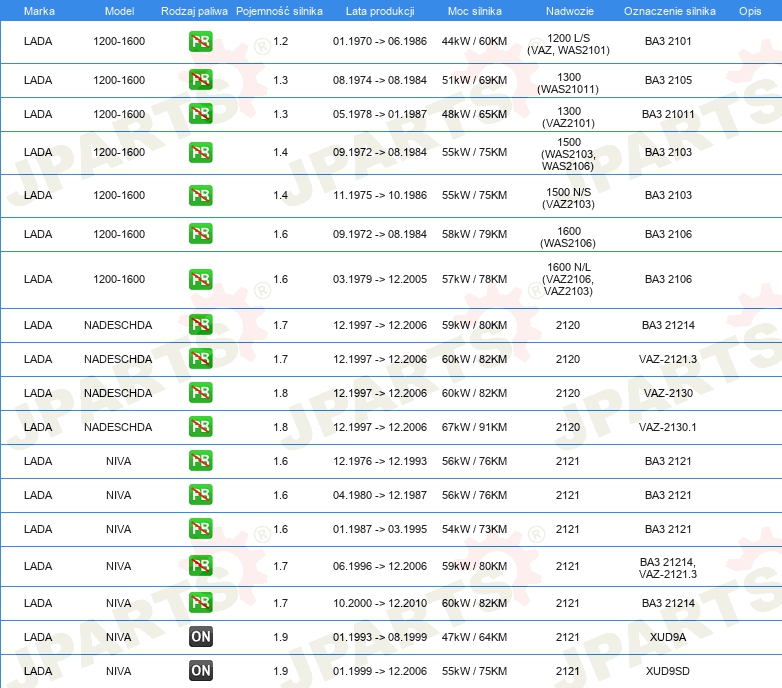Click the ON diesel icon in XUD9SD row
The height and width of the screenshot is (688, 782).
201,671
